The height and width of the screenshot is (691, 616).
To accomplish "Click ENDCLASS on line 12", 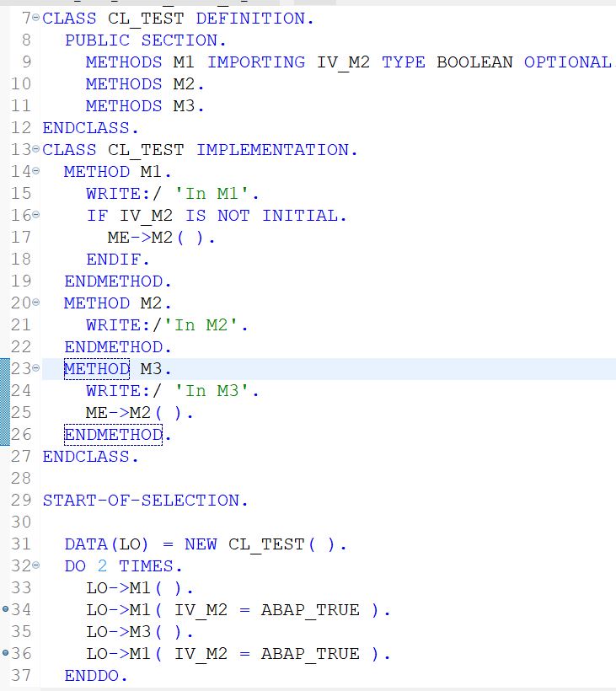I will (x=90, y=128).
